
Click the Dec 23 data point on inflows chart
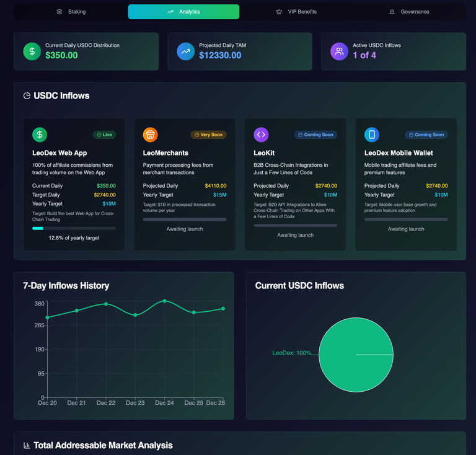coord(135,315)
